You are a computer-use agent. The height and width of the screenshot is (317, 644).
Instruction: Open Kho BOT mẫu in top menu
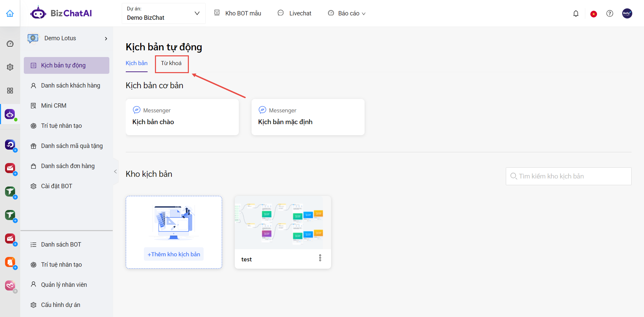[x=238, y=13]
